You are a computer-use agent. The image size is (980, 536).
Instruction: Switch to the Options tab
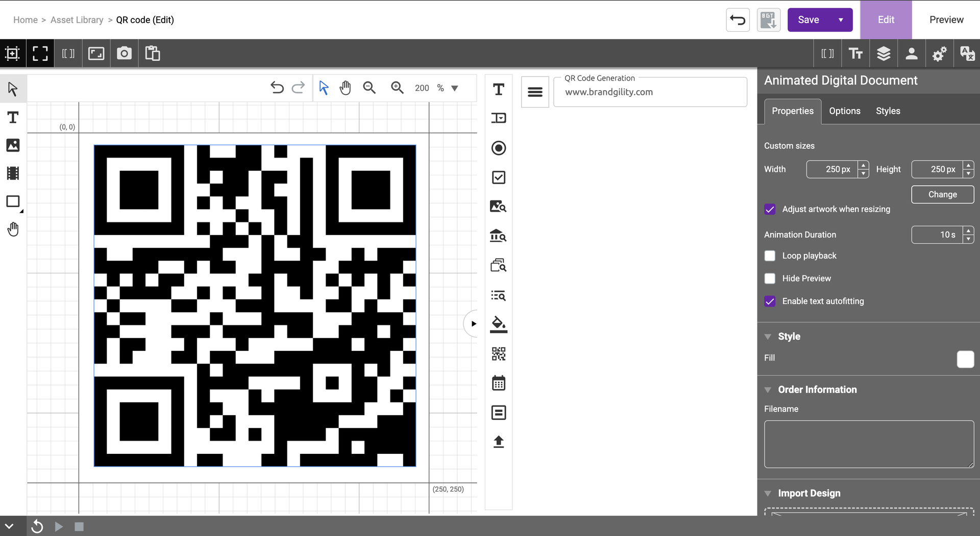click(844, 111)
